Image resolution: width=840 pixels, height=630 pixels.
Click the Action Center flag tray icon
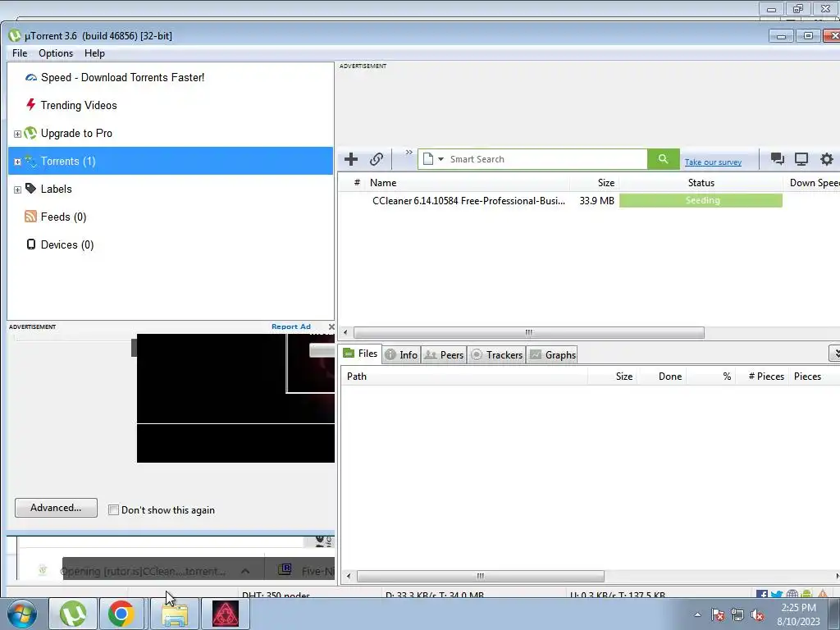click(x=718, y=615)
